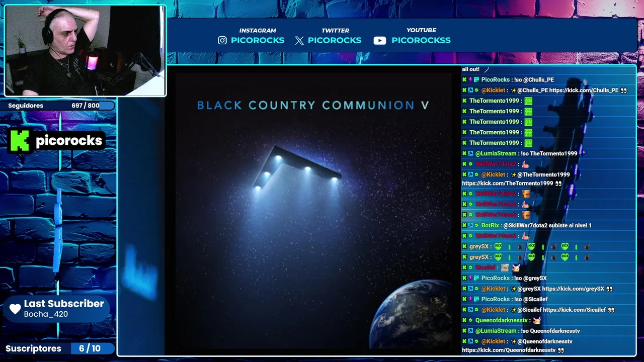Click the Black Country Communion V album cover
644x362 pixels.
pos(313,211)
